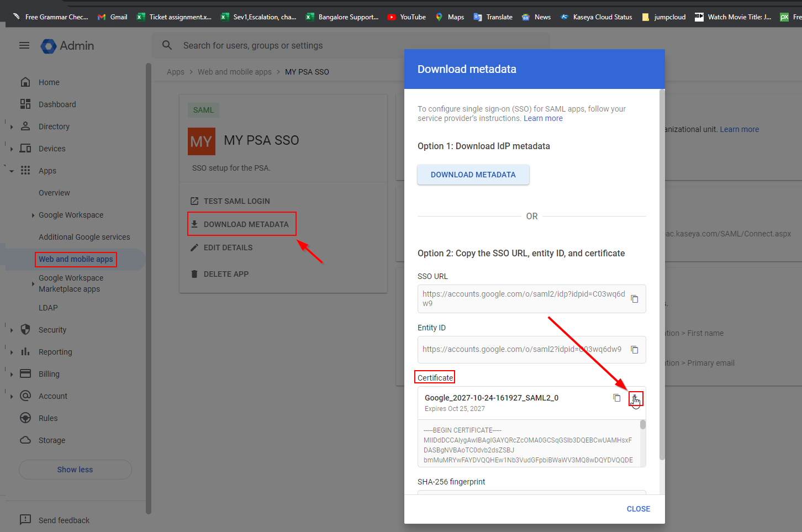The width and height of the screenshot is (802, 532).
Task: Open LDAP under Apps
Action: click(48, 308)
